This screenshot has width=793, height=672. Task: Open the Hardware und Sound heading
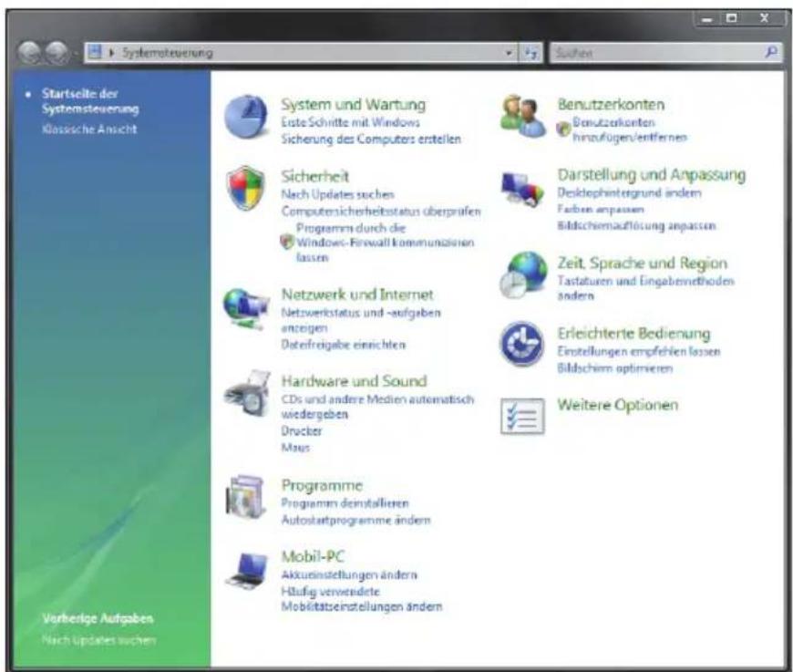click(x=354, y=380)
